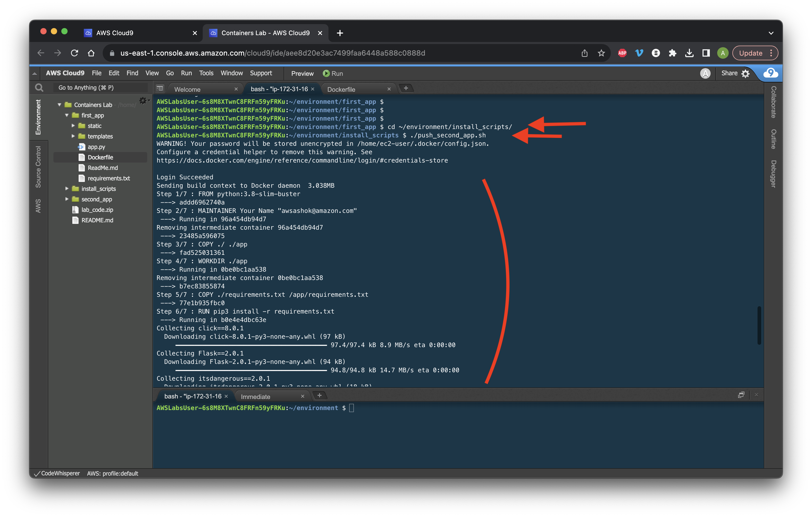Add a new tab in the top editor pane
This screenshot has height=517, width=812.
406,88
